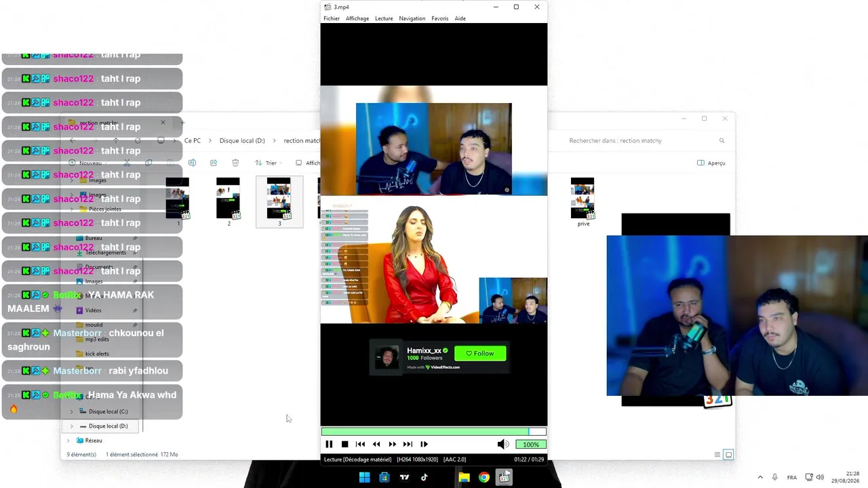Open the Aide menu in the player
868x488 pixels.
(460, 18)
